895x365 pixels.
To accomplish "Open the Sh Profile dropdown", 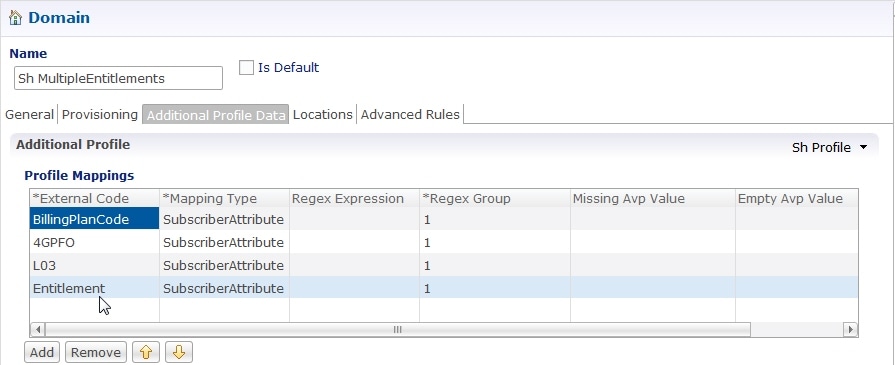I will click(x=829, y=147).
